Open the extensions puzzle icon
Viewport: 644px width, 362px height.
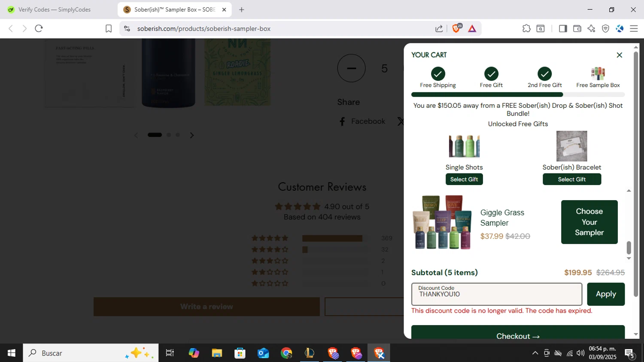pos(526,29)
